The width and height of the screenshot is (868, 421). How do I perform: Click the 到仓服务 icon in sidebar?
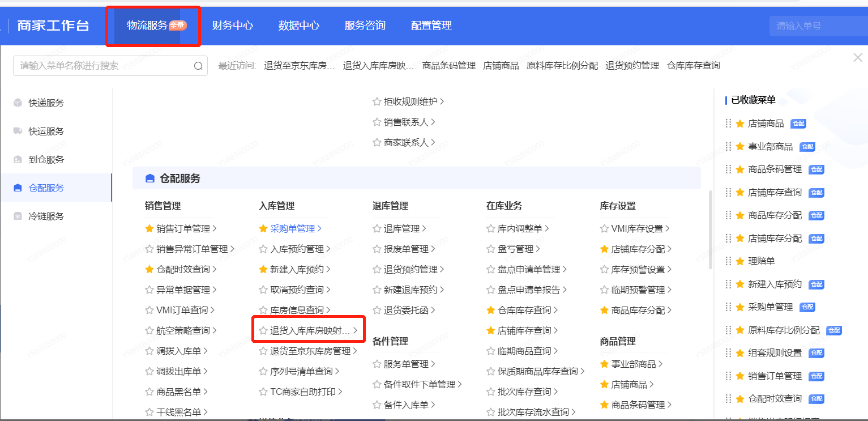click(18, 160)
